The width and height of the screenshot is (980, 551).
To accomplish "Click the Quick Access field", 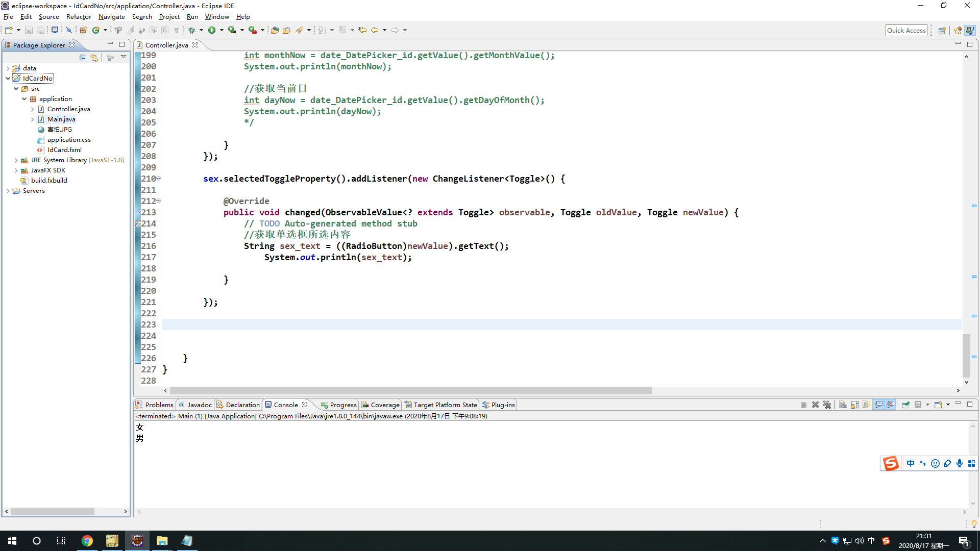I will 906,30.
